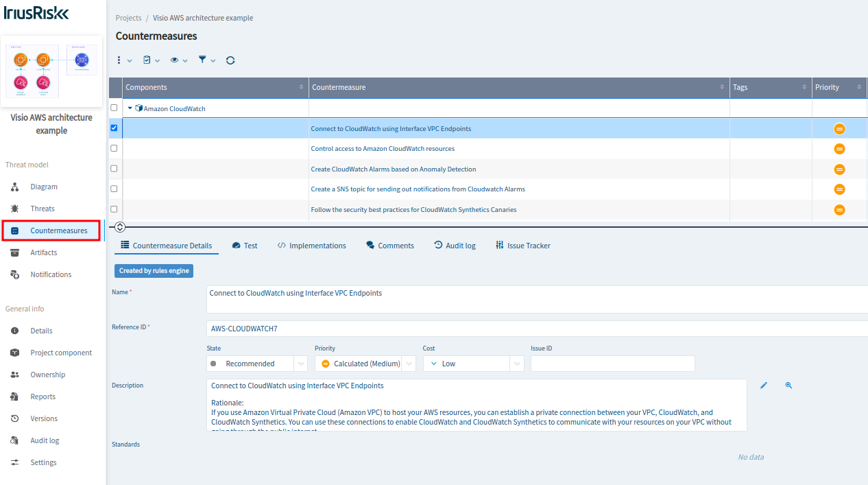Screen dimensions: 868x485
Task: Click the pencil edit icon beside Description
Action: tap(764, 386)
